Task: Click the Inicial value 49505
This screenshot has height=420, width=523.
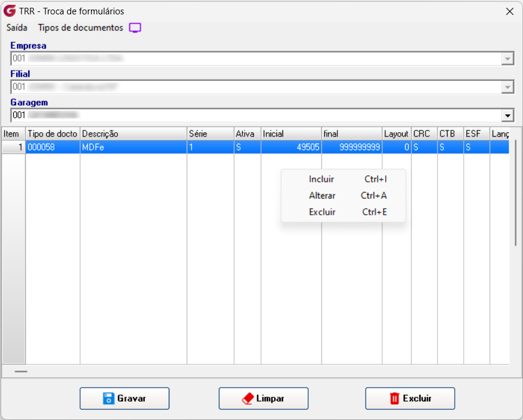Action: tap(291, 147)
